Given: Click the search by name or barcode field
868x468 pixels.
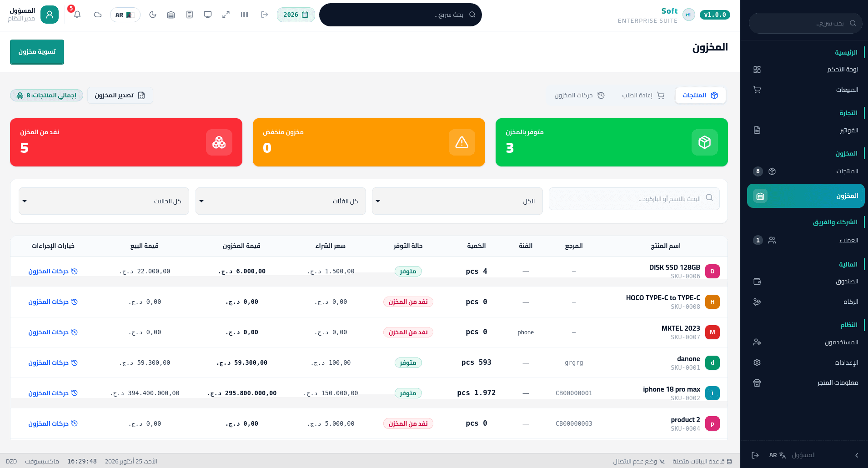Looking at the screenshot, I should [x=634, y=199].
